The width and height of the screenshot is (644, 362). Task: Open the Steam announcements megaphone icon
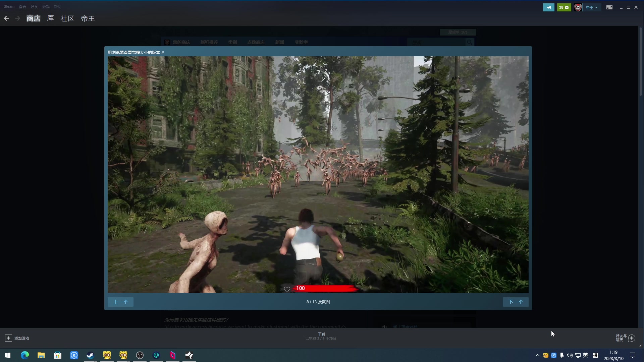point(549,7)
